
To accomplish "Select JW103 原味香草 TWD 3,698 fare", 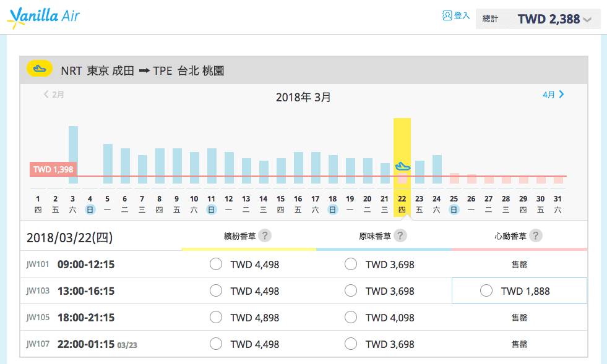I will point(351,290).
